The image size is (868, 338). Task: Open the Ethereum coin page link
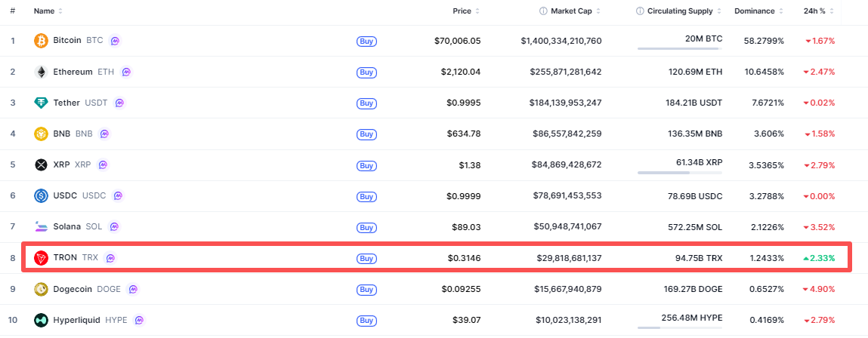(73, 72)
